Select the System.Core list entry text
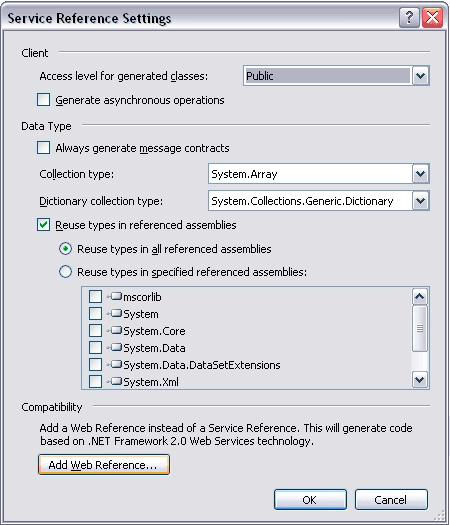The width and height of the screenshot is (450, 525). pos(154,331)
